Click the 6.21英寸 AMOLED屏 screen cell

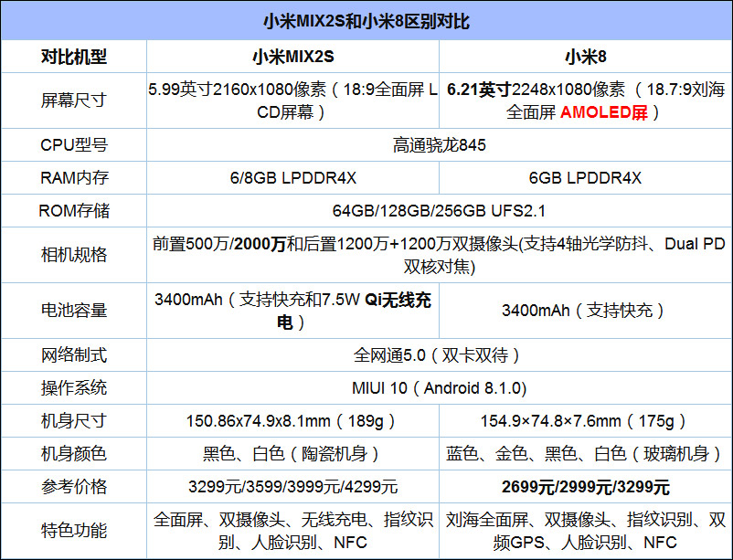[585, 100]
